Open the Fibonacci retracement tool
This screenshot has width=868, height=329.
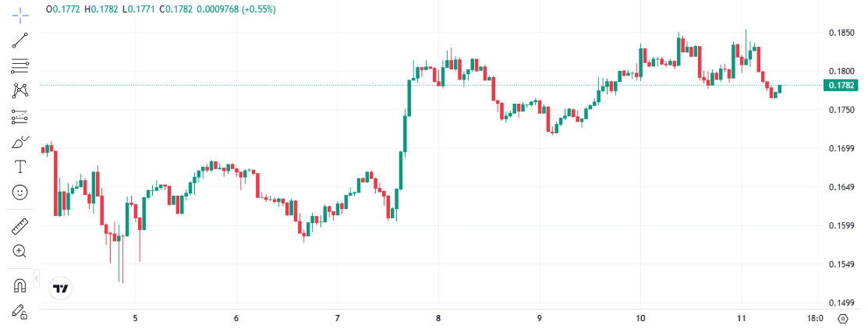(20, 66)
